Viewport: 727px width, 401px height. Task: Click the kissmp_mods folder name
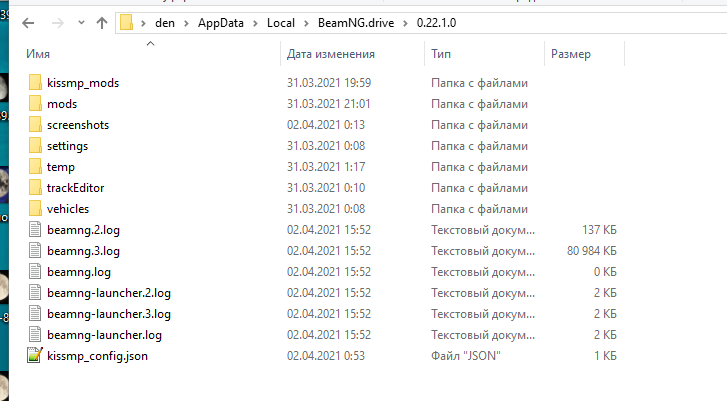tap(83, 83)
